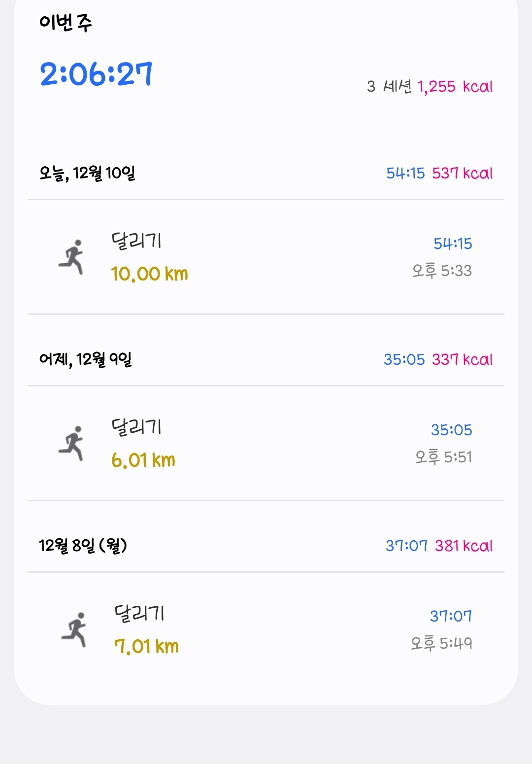Screen dimensions: 532x764
Task: Tap the 오후 5:51 start time
Action: [x=443, y=457]
